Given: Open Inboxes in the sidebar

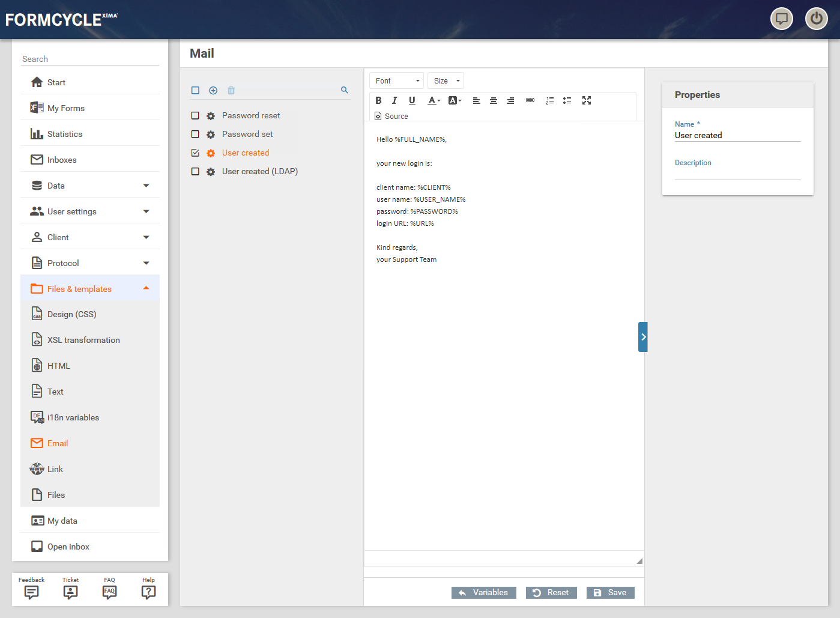Looking at the screenshot, I should [90, 160].
